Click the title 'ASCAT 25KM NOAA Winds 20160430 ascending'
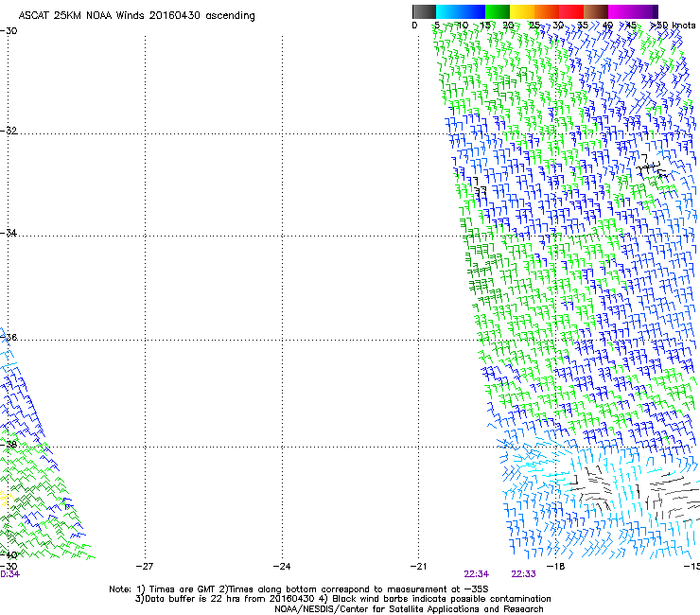 136,16
